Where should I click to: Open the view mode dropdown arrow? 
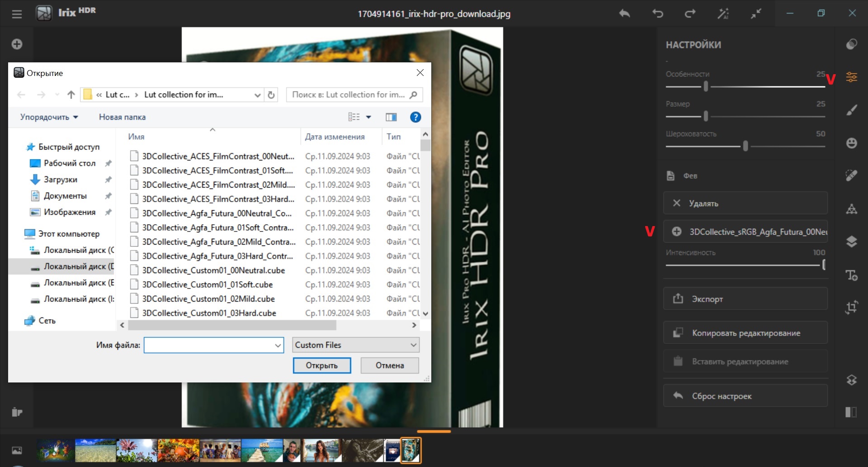click(368, 117)
